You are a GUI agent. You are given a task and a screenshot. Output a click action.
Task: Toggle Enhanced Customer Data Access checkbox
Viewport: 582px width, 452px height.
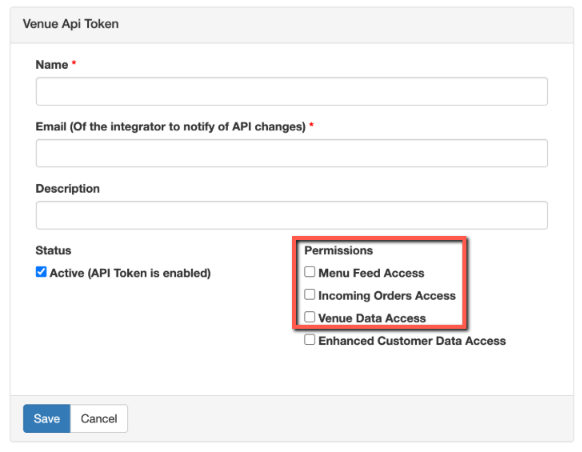point(310,340)
